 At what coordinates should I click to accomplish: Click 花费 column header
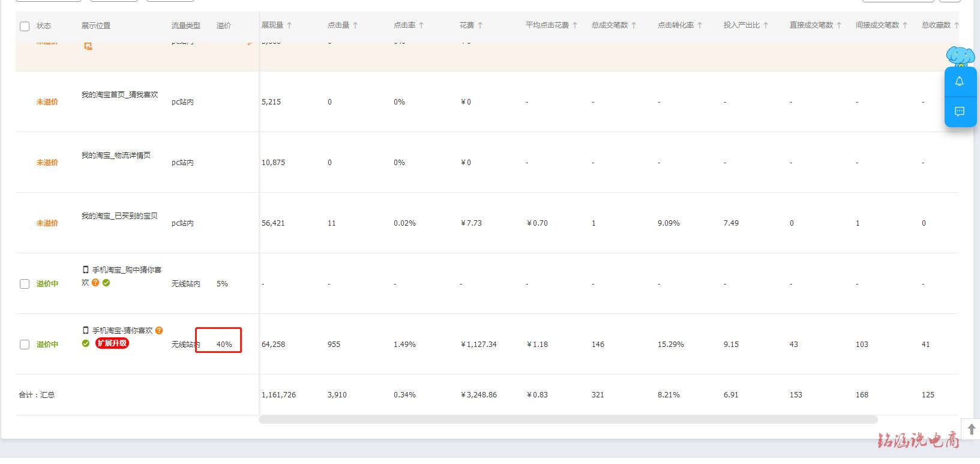point(467,25)
